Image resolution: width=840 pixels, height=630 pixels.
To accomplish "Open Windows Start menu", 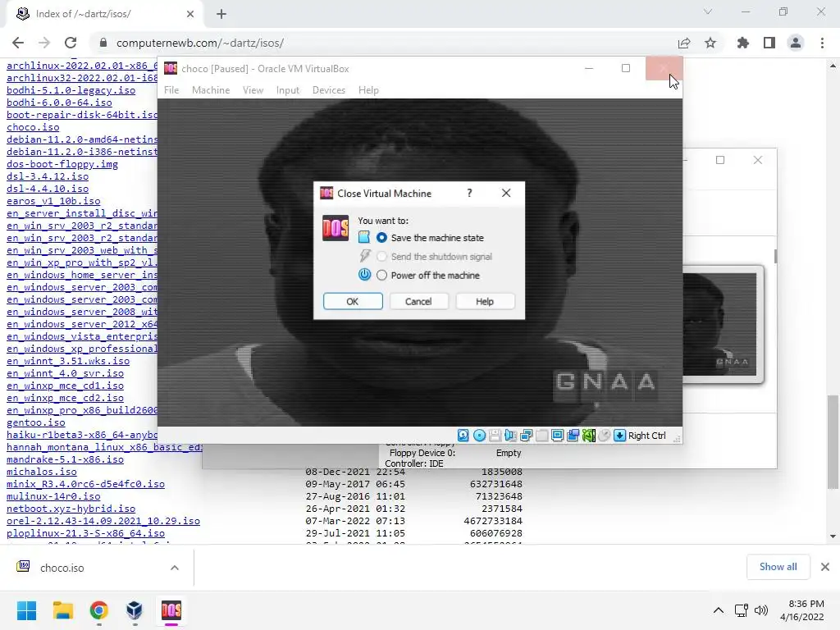I will pyautogui.click(x=26, y=610).
